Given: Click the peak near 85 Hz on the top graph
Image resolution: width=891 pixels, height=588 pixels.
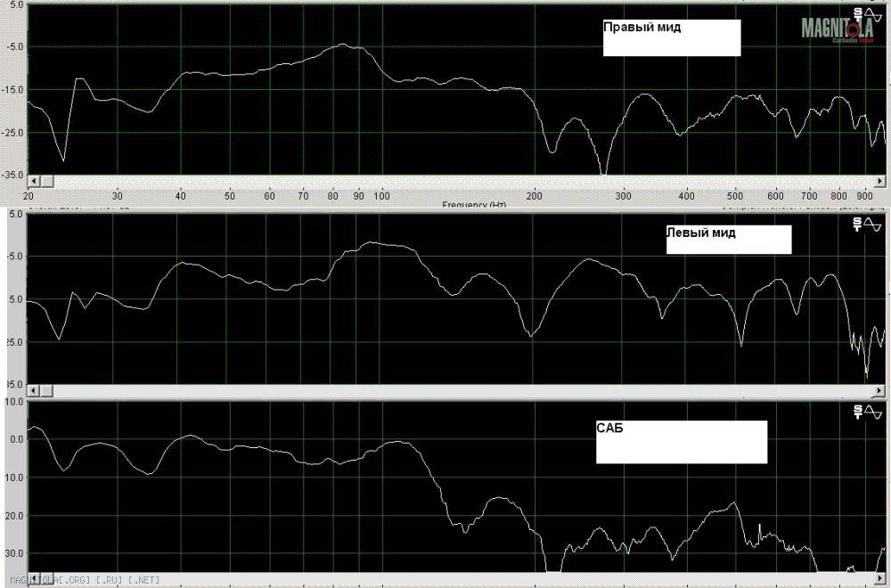Looking at the screenshot, I should (x=343, y=45).
